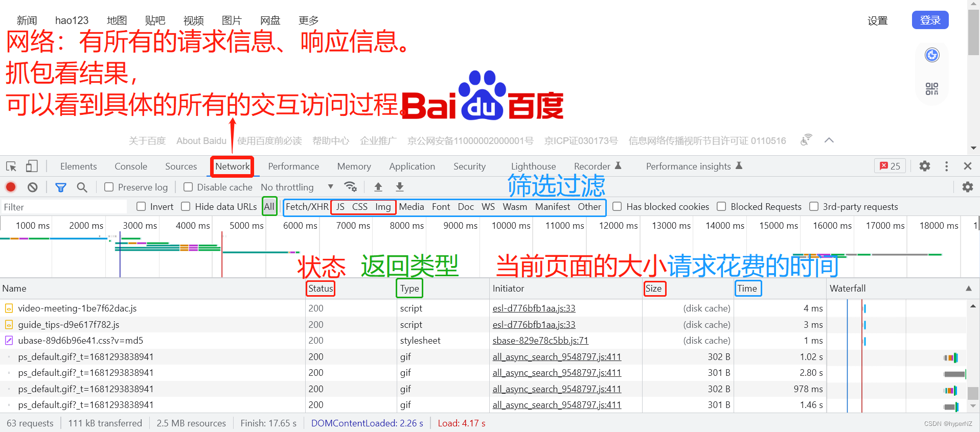Select the Network tab
980x432 pixels.
pos(233,166)
